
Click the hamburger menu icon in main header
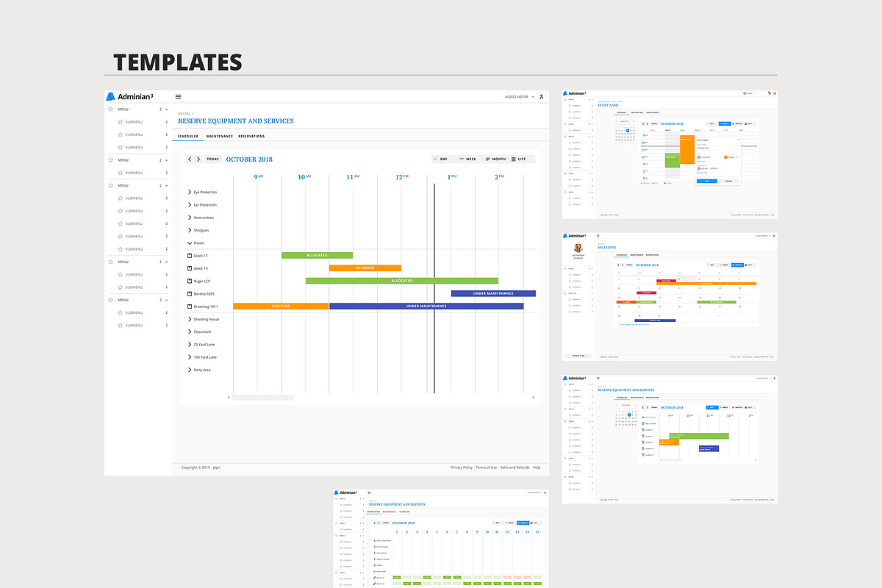coord(178,97)
